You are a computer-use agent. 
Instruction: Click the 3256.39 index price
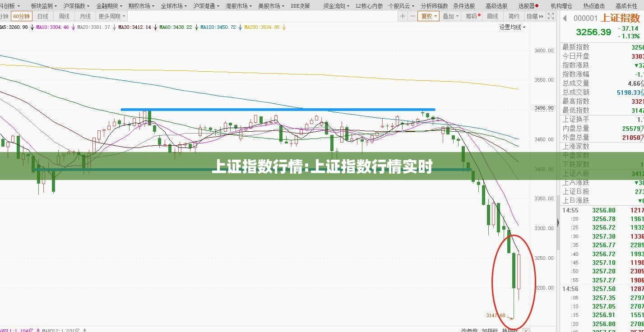click(593, 32)
